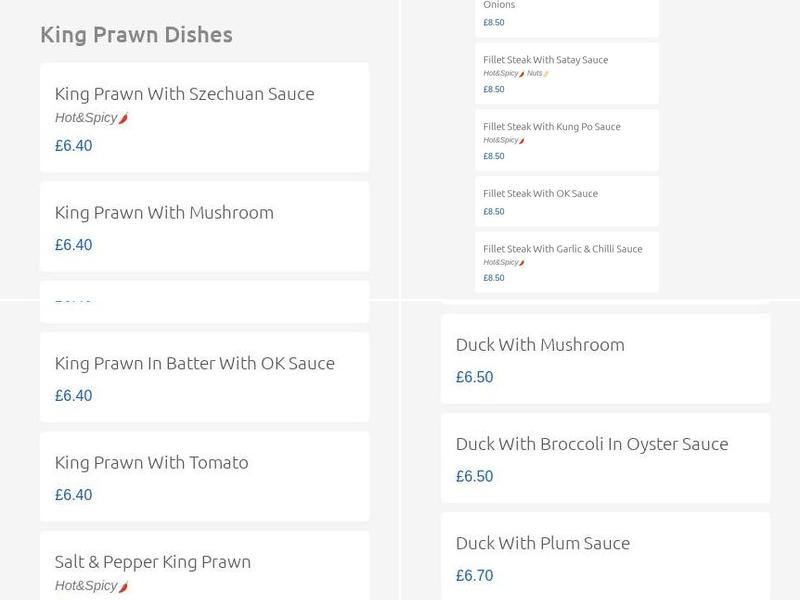Select Duck With Plum Sauce
This screenshot has height=600, width=800.
541,543
